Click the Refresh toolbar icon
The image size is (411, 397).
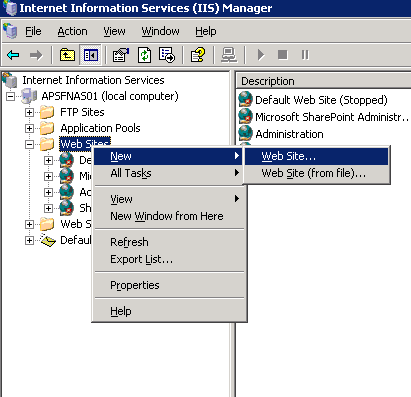(144, 55)
